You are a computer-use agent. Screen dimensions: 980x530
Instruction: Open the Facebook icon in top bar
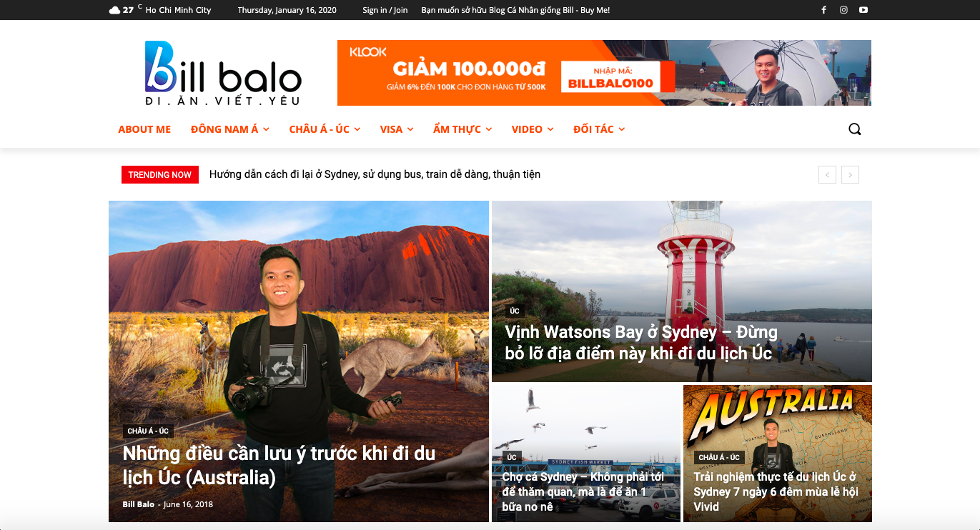coord(823,10)
